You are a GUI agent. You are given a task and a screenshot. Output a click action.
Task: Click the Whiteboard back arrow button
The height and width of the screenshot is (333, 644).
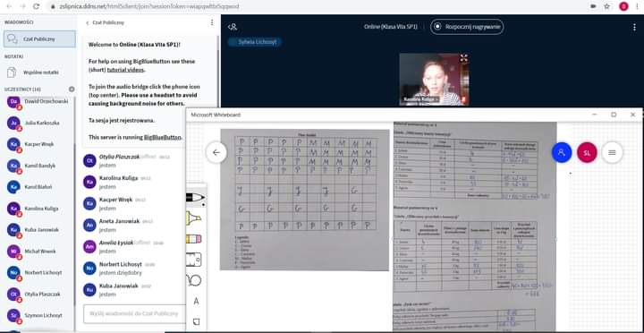point(216,153)
